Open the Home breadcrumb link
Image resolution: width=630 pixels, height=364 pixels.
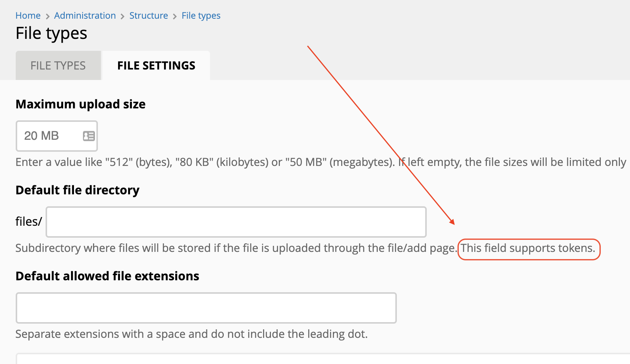point(28,15)
